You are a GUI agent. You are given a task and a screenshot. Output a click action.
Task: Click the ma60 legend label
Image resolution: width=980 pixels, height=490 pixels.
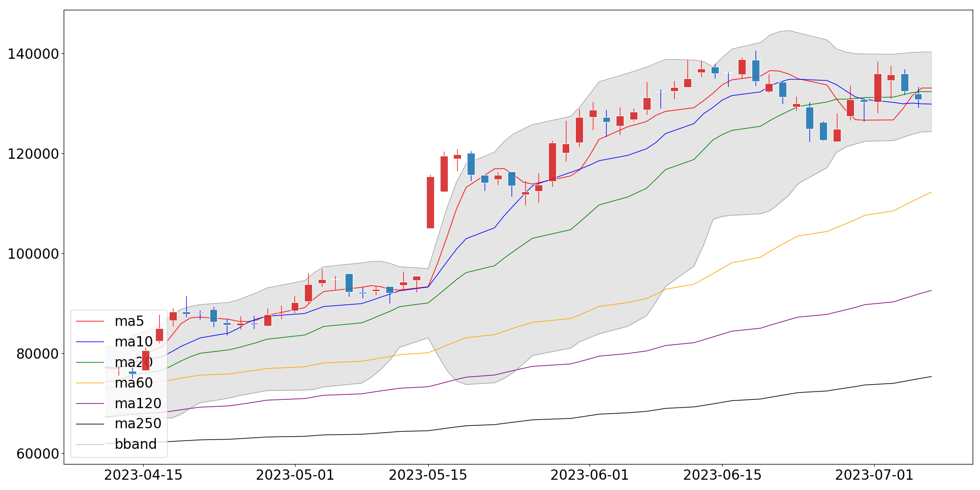pos(134,383)
